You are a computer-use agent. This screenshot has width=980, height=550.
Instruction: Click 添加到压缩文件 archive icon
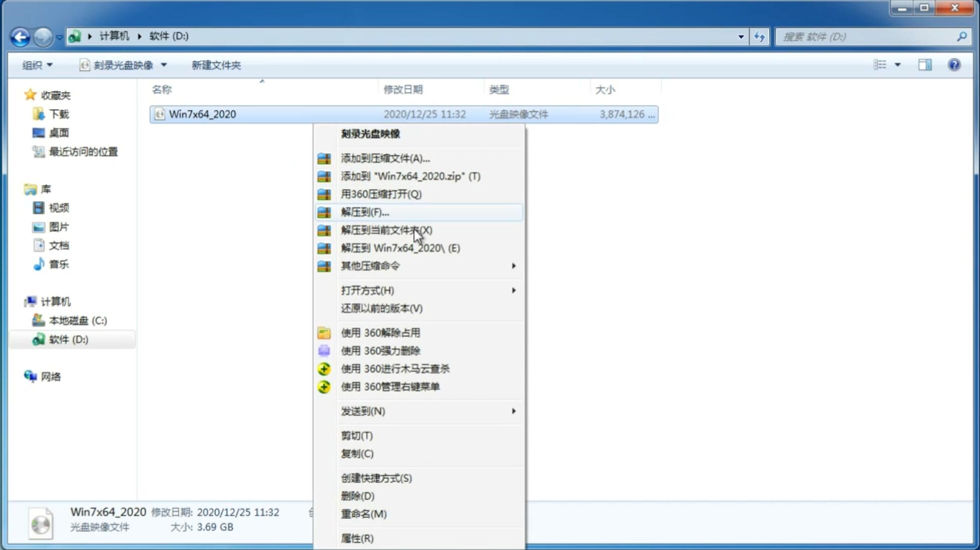click(324, 158)
